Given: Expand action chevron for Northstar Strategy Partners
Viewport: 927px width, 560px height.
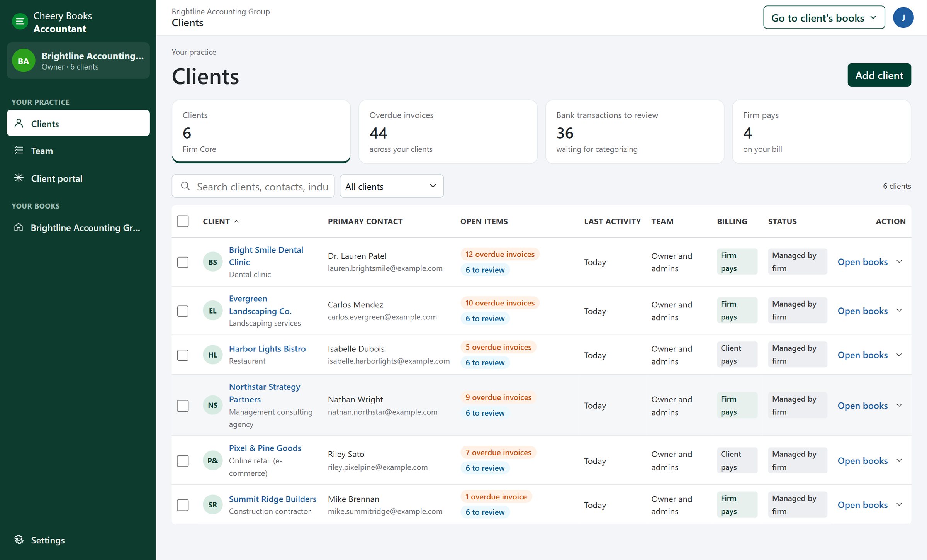Looking at the screenshot, I should tap(899, 405).
